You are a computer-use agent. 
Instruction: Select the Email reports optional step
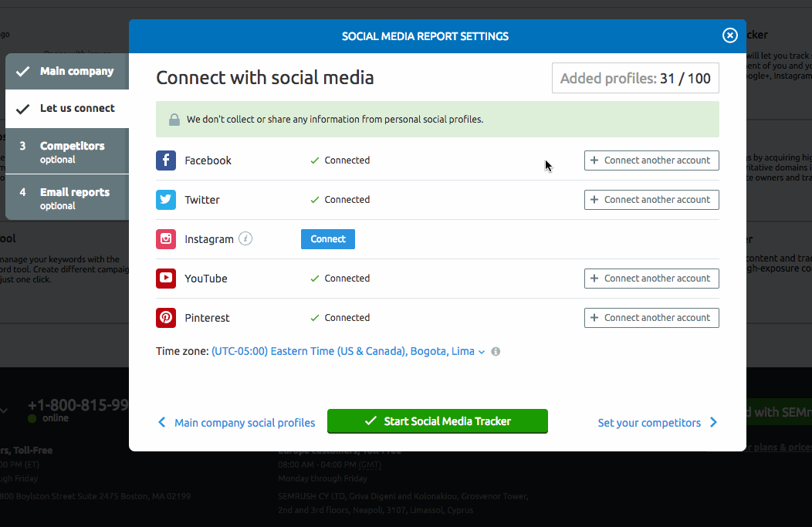pyautogui.click(x=67, y=198)
